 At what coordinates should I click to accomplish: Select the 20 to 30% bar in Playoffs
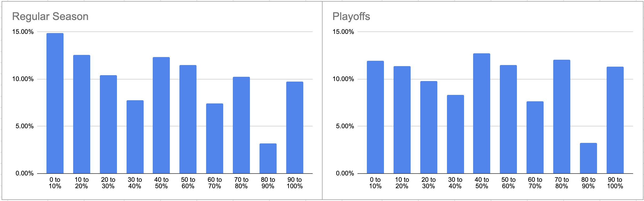(x=429, y=127)
